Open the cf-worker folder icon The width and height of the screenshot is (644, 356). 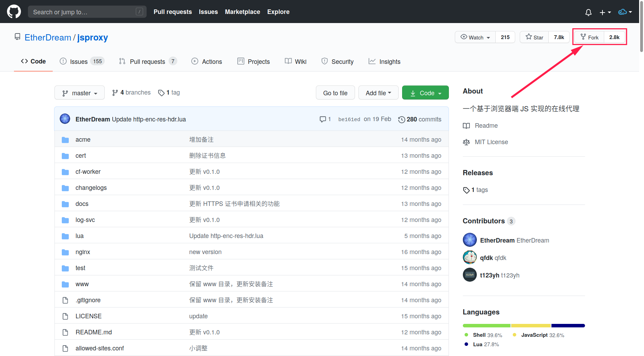coord(65,172)
